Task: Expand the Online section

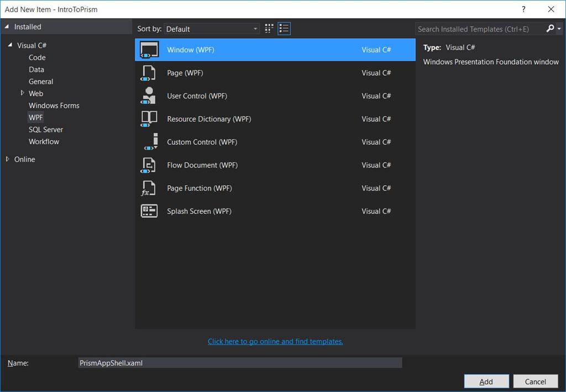Action: (x=7, y=159)
